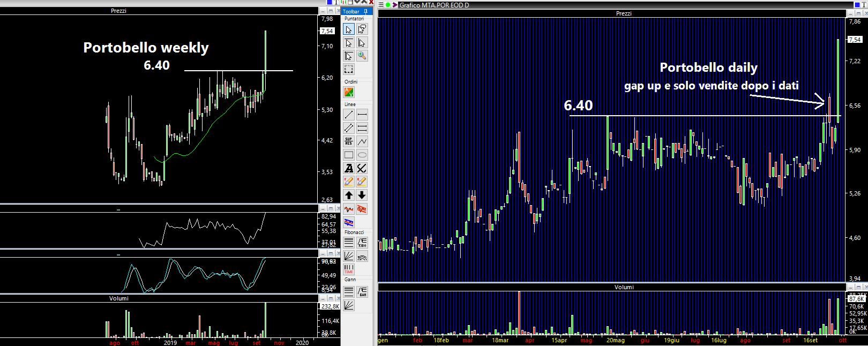Click the 7,54 price tag on daily axis
The image size is (868, 346).
[x=855, y=40]
